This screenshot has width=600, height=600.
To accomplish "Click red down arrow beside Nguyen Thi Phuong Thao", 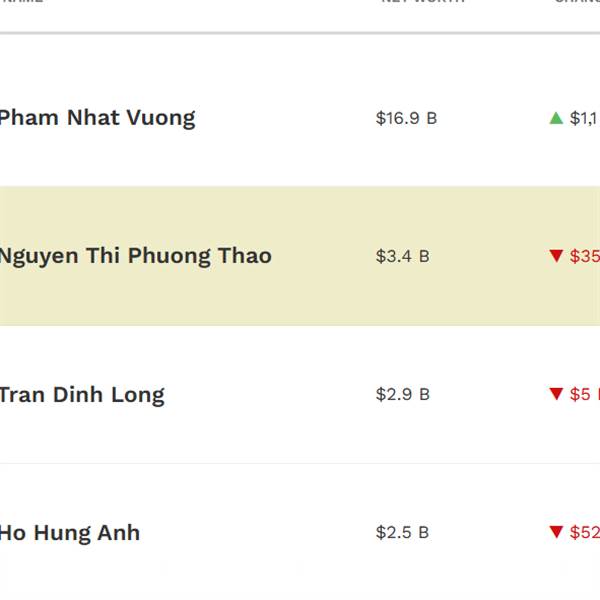I will pos(556,256).
